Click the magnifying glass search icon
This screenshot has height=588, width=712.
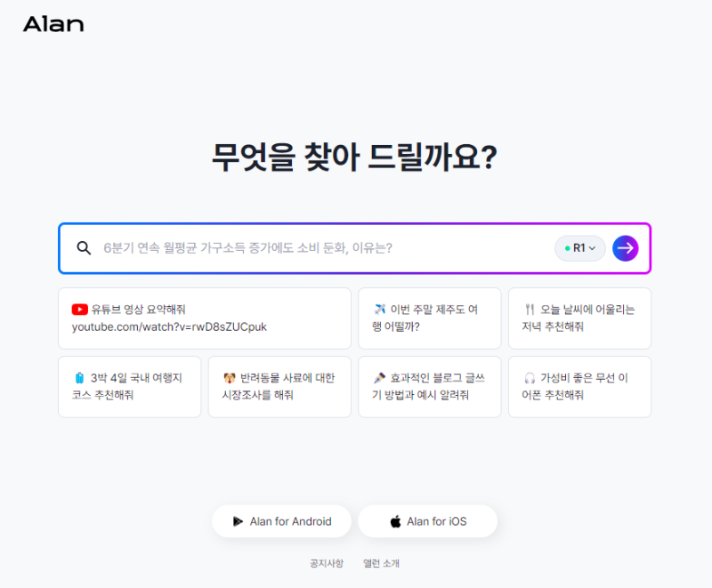pos(84,248)
